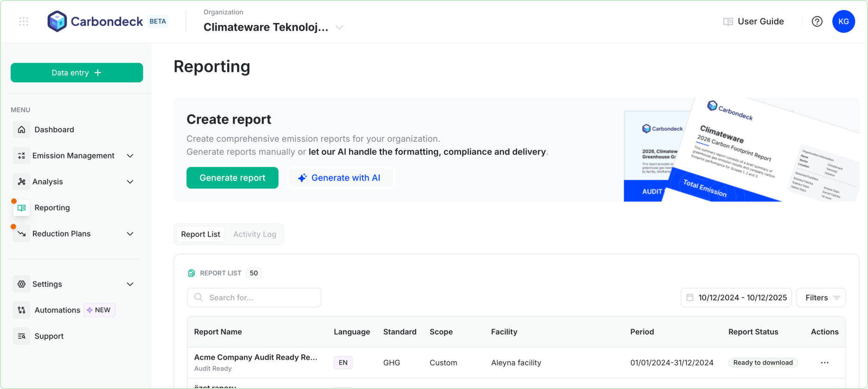Expand the Emission Management submenu chevron

pos(130,156)
